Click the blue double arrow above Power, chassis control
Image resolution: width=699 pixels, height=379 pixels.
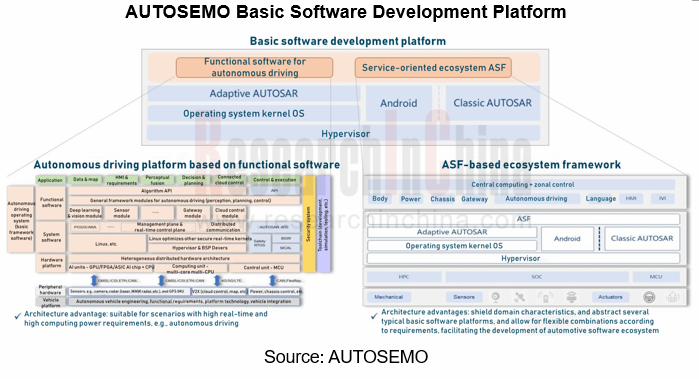click(272, 280)
